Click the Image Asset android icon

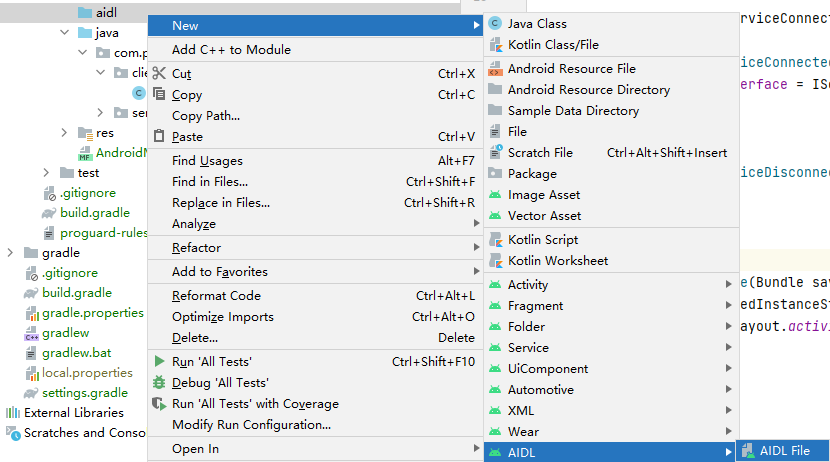(x=495, y=195)
